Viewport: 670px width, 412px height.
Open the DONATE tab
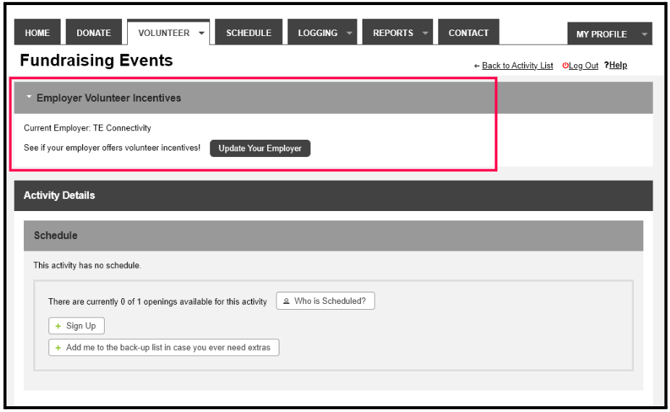coord(94,33)
